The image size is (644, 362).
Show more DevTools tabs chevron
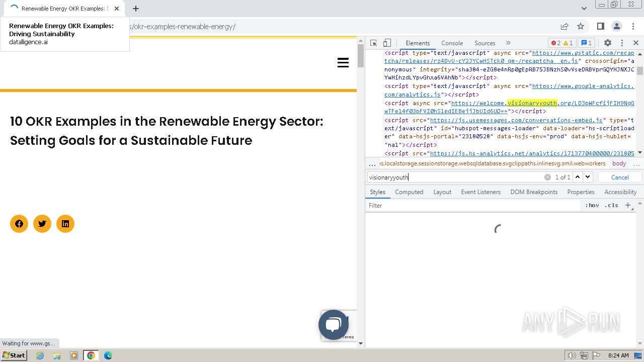[508, 43]
